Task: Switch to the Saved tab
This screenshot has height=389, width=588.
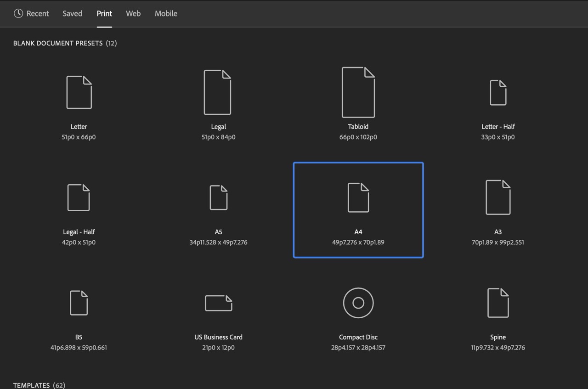Action: pos(73,13)
